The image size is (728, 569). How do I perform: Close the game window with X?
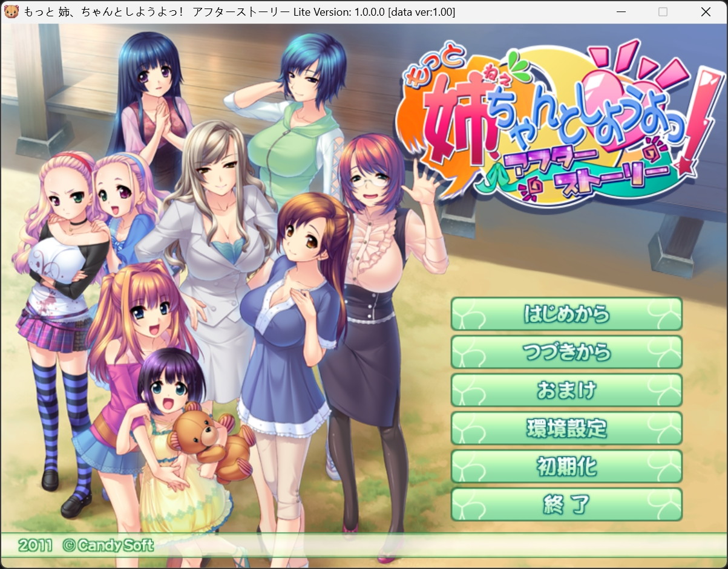tap(705, 11)
